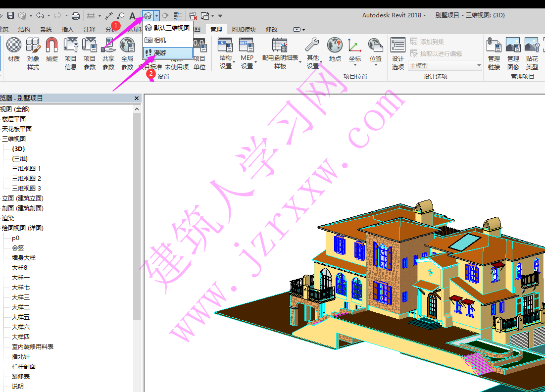Click the Default 3D View house icon
This screenshot has height=392, width=545.
coord(148,16)
